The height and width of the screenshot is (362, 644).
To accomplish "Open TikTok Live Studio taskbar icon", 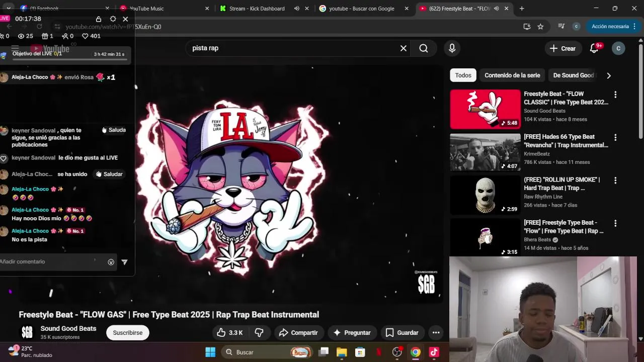I will click(434, 352).
